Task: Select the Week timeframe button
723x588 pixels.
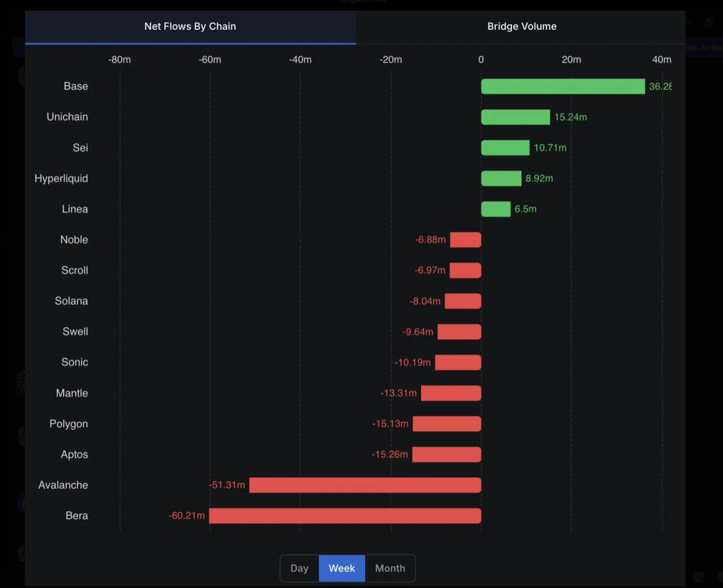Action: 342,568
